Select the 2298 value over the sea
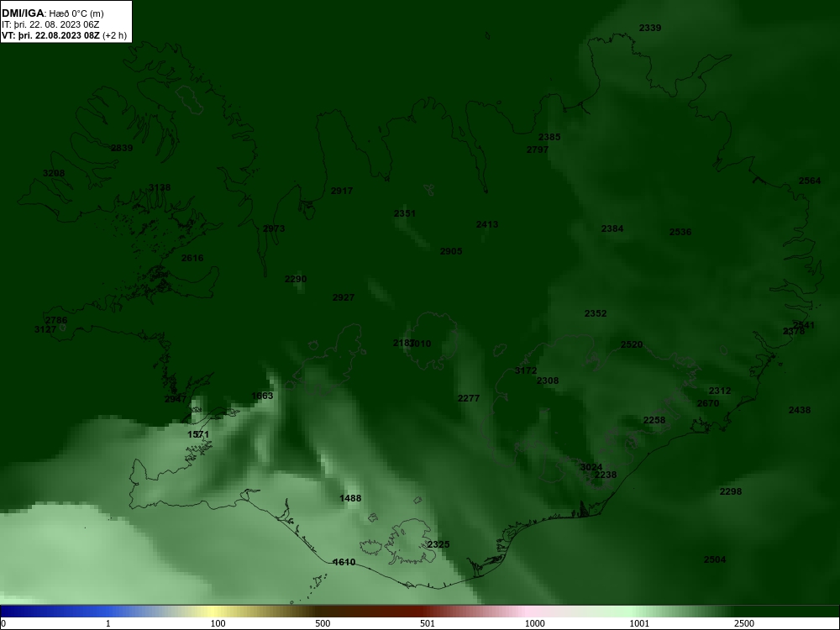 click(x=731, y=491)
